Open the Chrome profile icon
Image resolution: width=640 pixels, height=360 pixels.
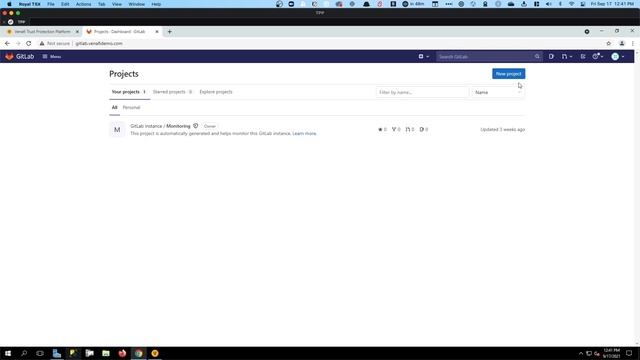click(x=622, y=43)
